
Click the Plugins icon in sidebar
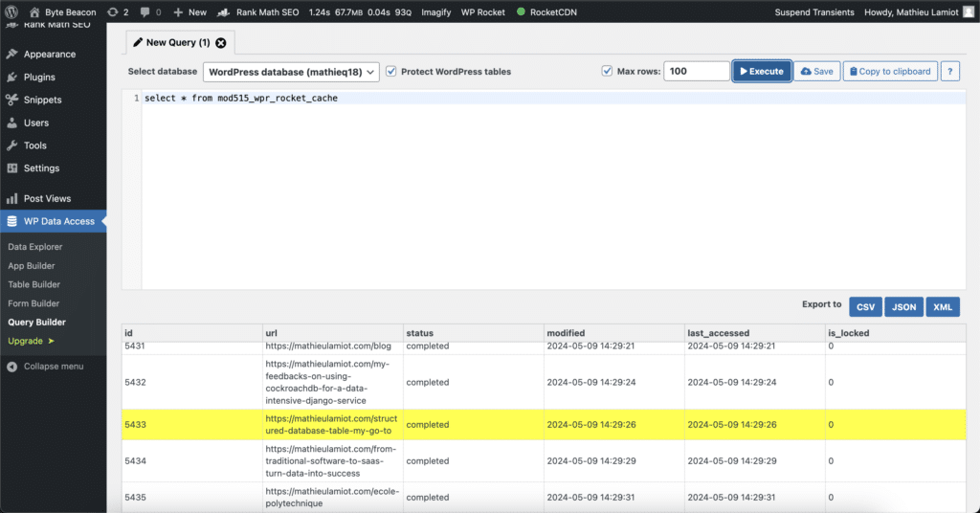(x=11, y=78)
